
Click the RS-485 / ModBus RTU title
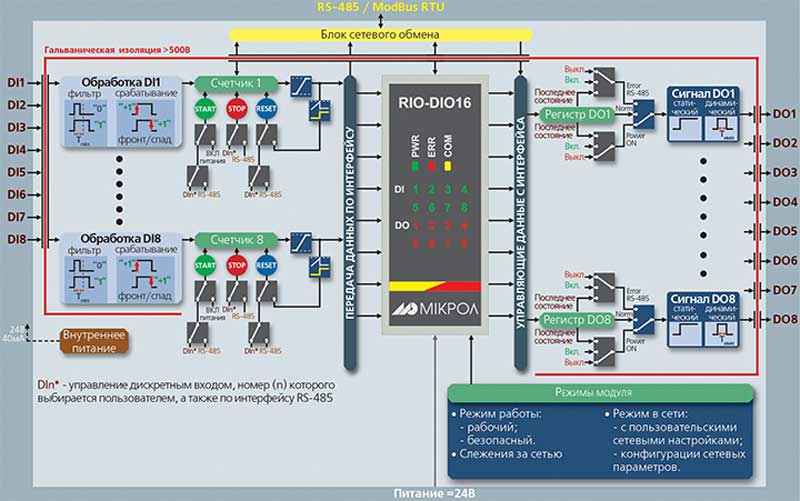click(381, 7)
